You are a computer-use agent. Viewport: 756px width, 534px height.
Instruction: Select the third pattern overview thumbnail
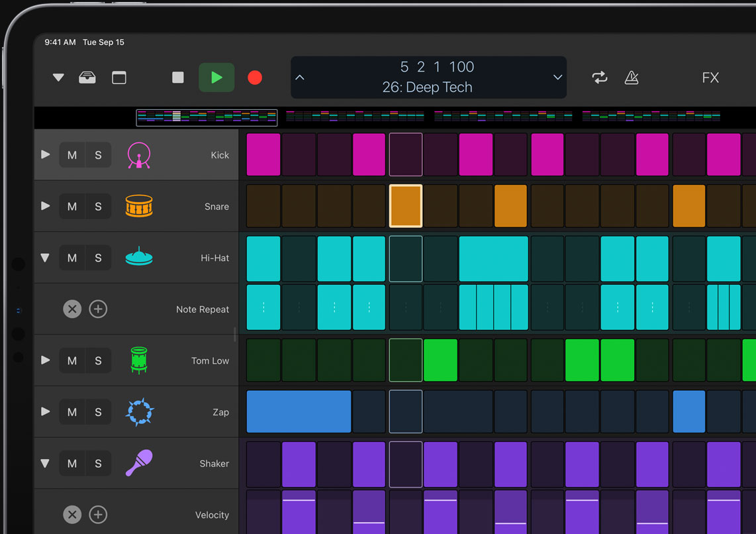(503, 116)
